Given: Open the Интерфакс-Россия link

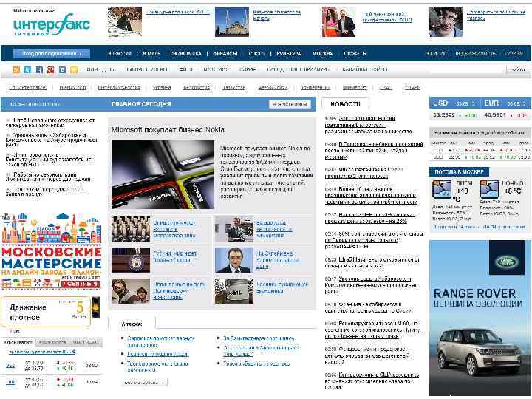Looking at the screenshot, I should pyautogui.click(x=119, y=87).
